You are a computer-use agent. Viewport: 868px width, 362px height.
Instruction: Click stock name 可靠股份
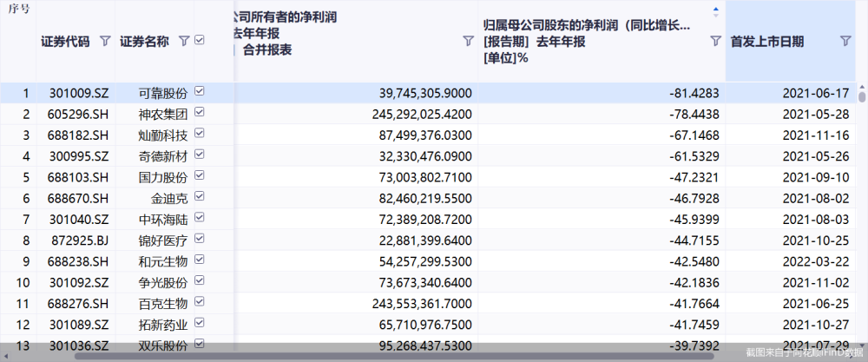(163, 94)
